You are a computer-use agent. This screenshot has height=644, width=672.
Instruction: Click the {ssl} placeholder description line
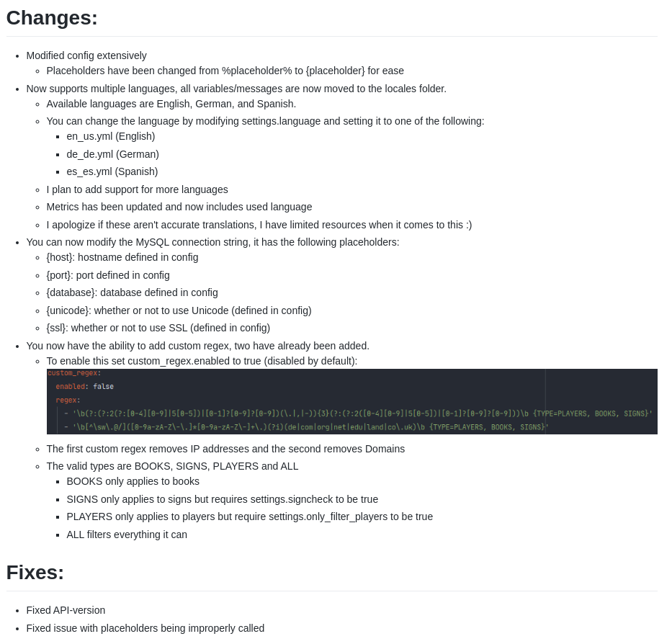pos(158,328)
